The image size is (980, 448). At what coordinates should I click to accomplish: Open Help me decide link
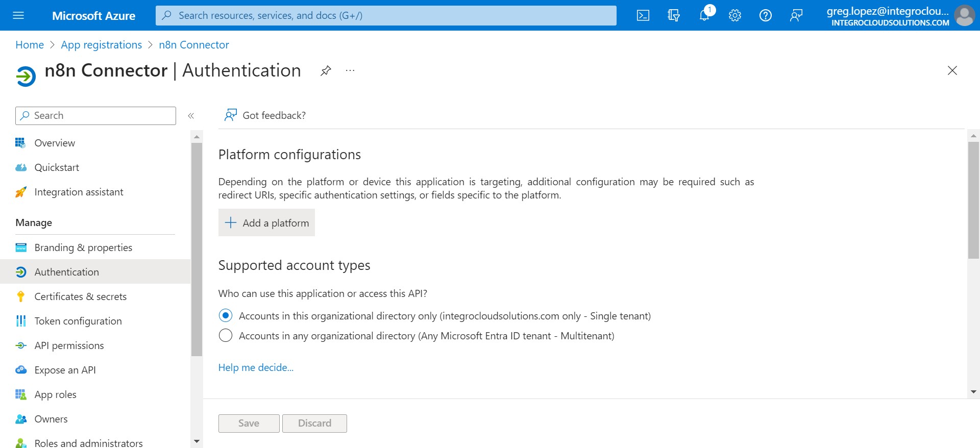tap(256, 367)
